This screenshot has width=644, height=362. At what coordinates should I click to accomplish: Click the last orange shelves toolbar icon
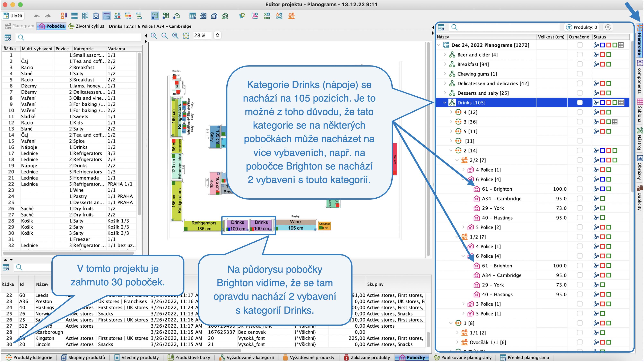(x=291, y=16)
